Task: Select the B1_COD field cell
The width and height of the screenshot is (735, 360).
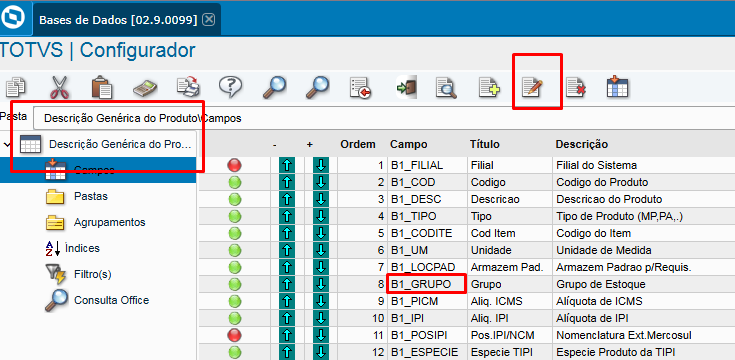Action: [428, 182]
